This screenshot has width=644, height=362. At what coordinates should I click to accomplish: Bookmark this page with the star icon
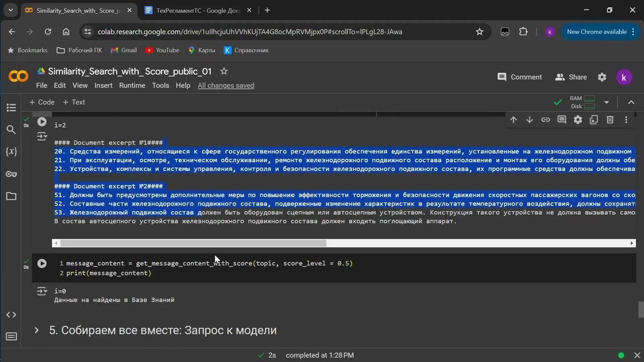[479, 32]
